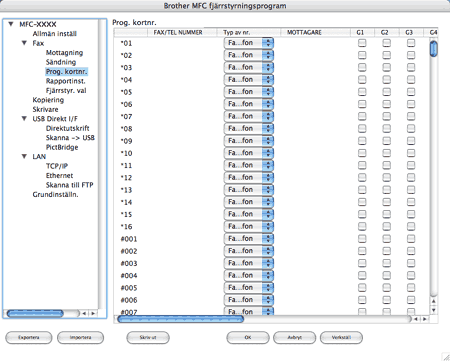This screenshot has width=450, height=361.
Task: Click the Verkställ button
Action: (341, 337)
